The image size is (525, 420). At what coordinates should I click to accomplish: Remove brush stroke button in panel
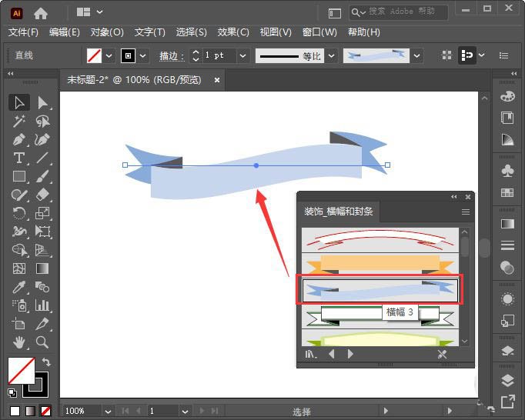coord(443,354)
